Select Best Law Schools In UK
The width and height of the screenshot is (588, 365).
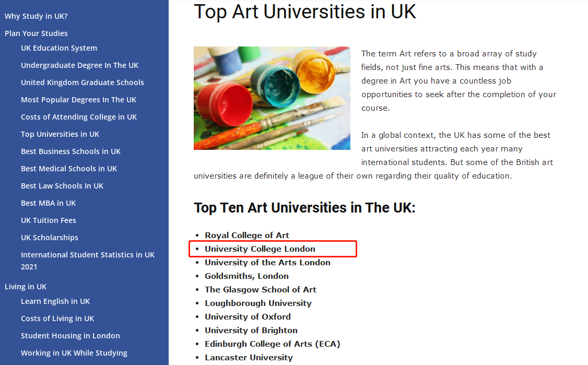pos(62,186)
